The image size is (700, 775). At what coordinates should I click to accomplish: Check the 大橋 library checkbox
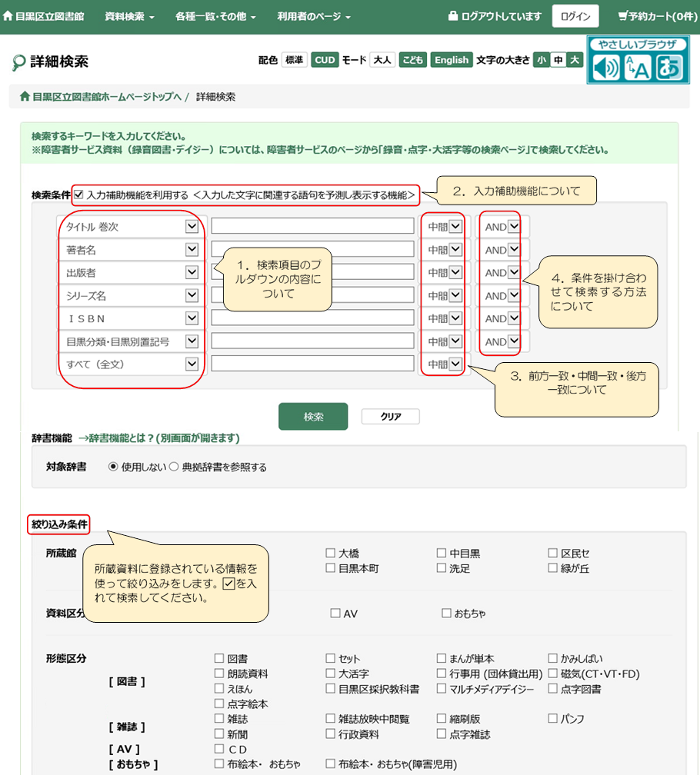[x=330, y=553]
